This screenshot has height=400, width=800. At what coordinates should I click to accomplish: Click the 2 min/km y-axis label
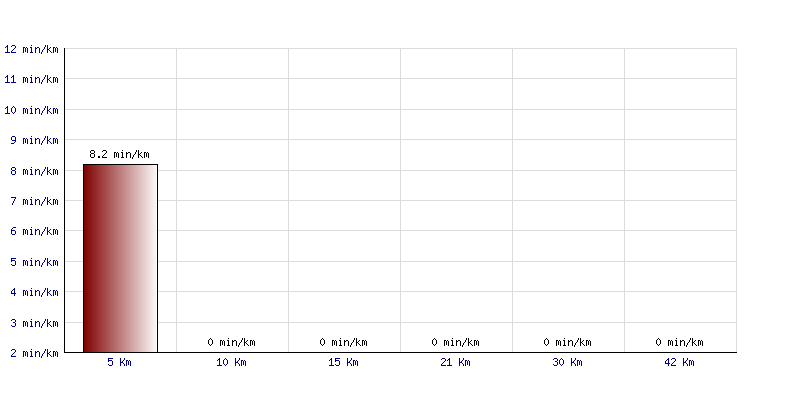click(34, 353)
